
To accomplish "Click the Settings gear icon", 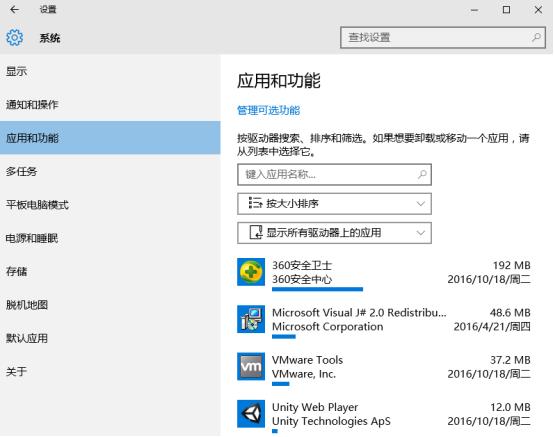I will pos(14,37).
